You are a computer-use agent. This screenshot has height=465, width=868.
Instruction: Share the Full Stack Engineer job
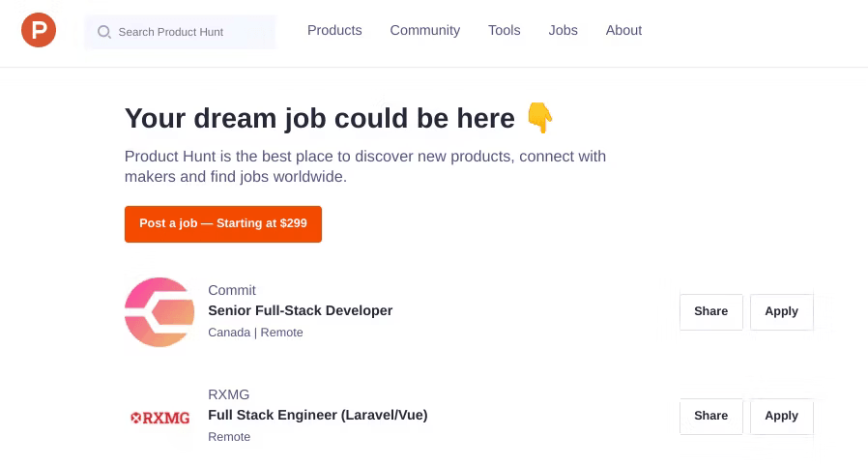pos(710,416)
